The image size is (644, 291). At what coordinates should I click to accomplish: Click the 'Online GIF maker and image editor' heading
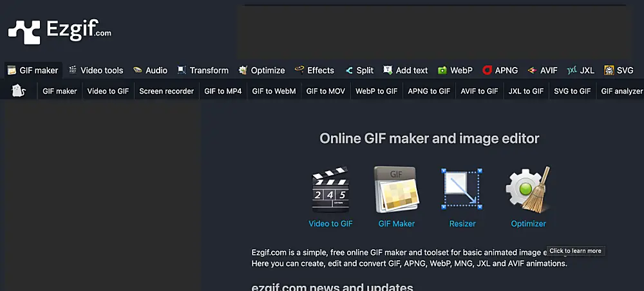click(429, 138)
